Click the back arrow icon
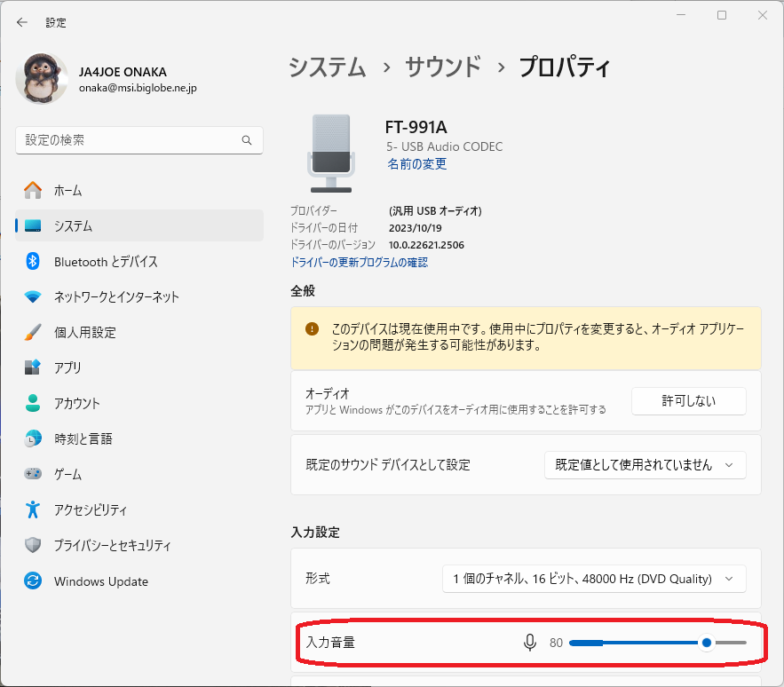The width and height of the screenshot is (784, 687). pos(21,22)
